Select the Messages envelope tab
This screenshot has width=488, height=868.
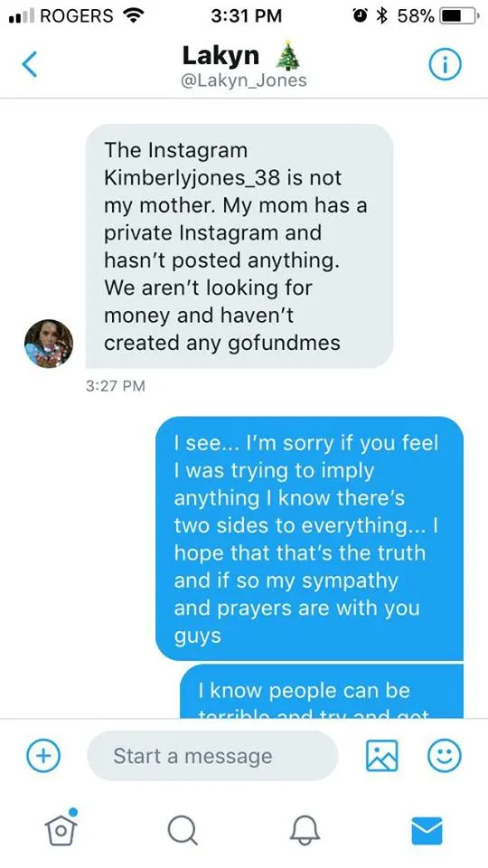[427, 831]
